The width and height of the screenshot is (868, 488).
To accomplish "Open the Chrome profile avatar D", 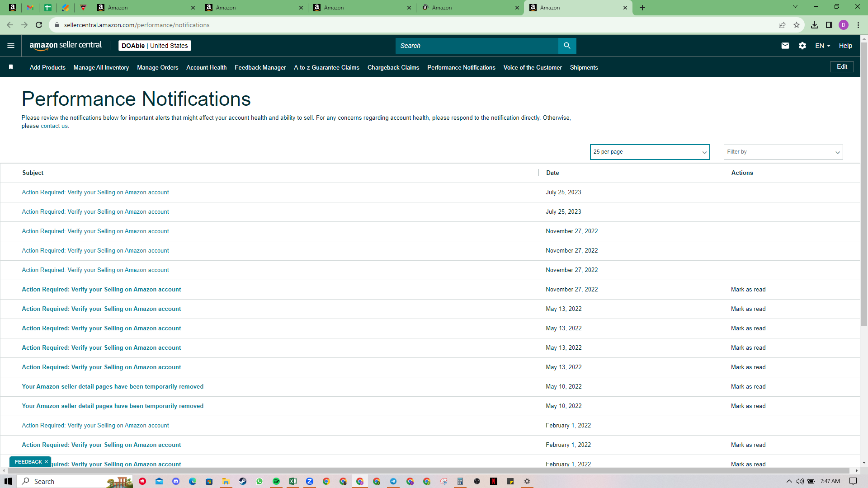I will point(844,25).
